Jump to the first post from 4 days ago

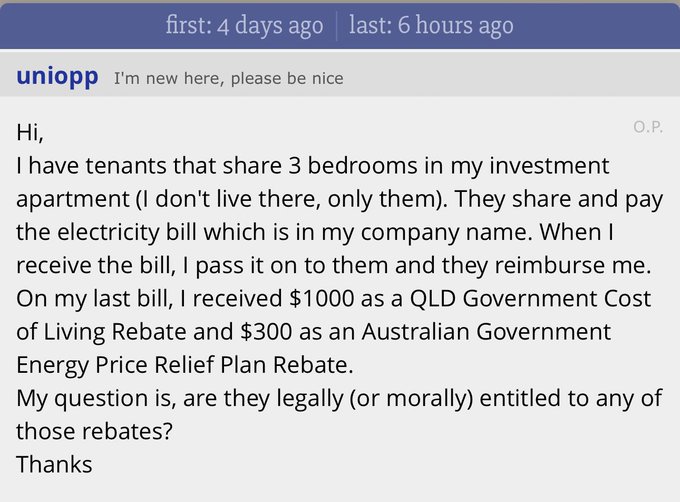click(x=244, y=25)
